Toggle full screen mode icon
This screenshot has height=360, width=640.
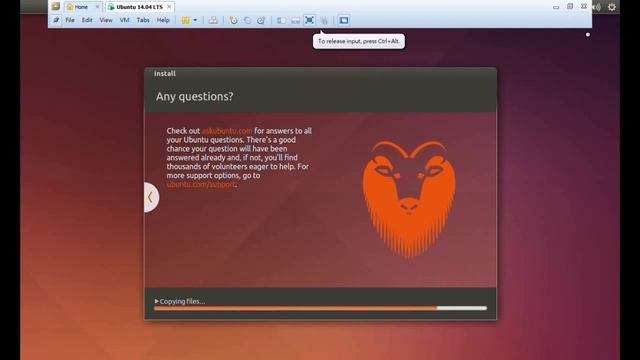(x=309, y=20)
